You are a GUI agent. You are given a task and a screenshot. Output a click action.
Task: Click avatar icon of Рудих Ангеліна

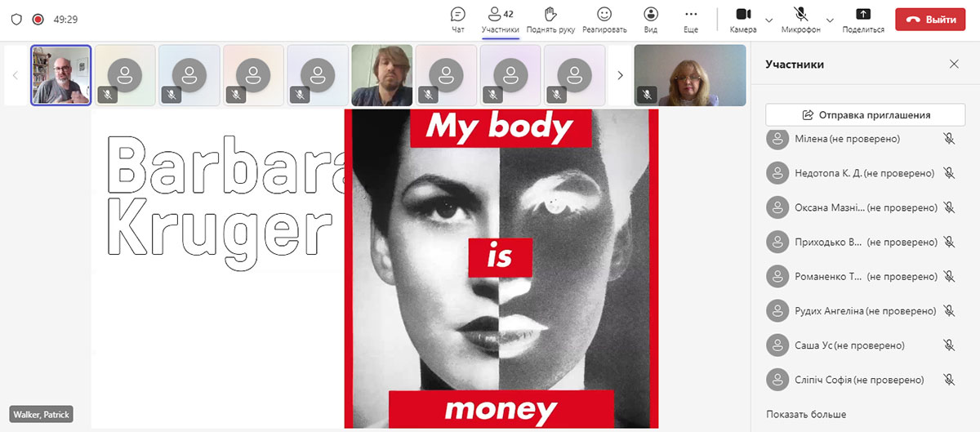pyautogui.click(x=777, y=310)
